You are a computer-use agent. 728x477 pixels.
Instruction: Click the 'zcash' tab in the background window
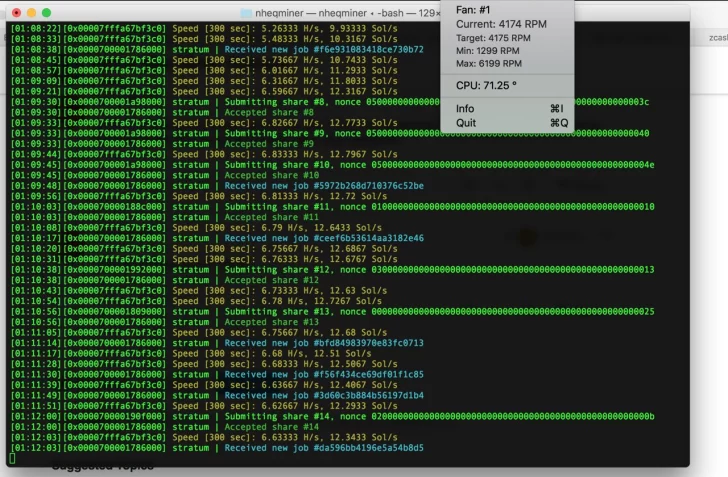click(718, 38)
